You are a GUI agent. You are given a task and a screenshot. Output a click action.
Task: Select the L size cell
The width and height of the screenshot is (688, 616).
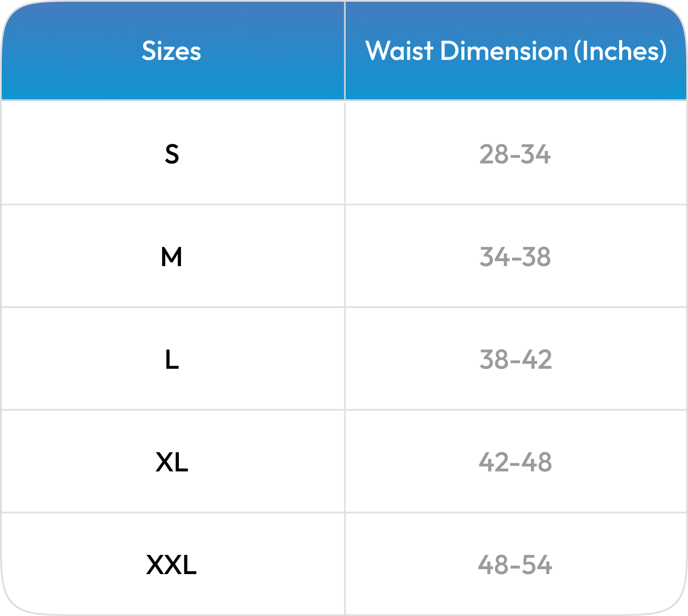pos(172,360)
